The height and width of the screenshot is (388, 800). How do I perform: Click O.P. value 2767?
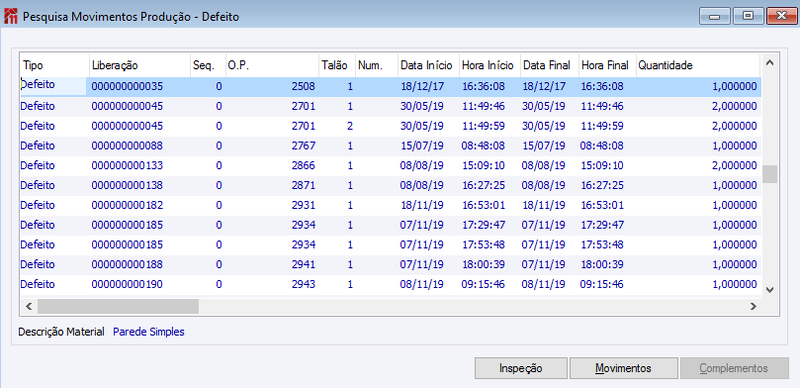(x=304, y=146)
